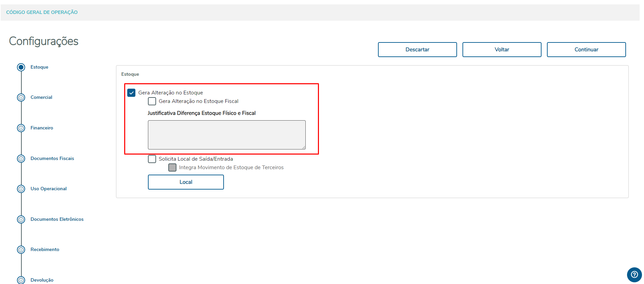Uncheck Gera Alteração no Estoque
644x284 pixels.
131,93
